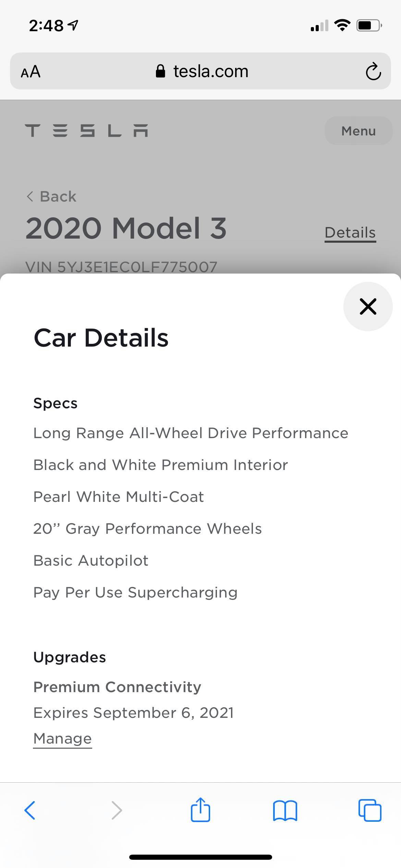The height and width of the screenshot is (868, 401).
Task: Close the Car Details panel
Action: click(368, 306)
